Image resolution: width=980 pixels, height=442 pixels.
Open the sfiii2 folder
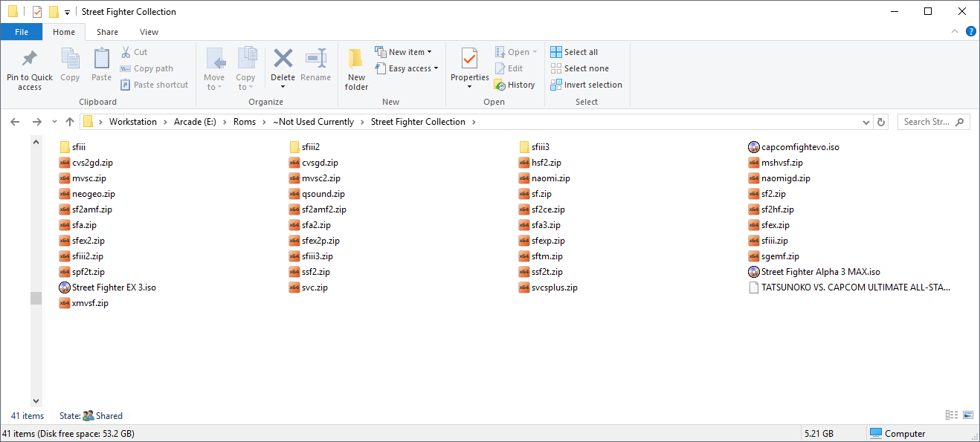click(305, 147)
